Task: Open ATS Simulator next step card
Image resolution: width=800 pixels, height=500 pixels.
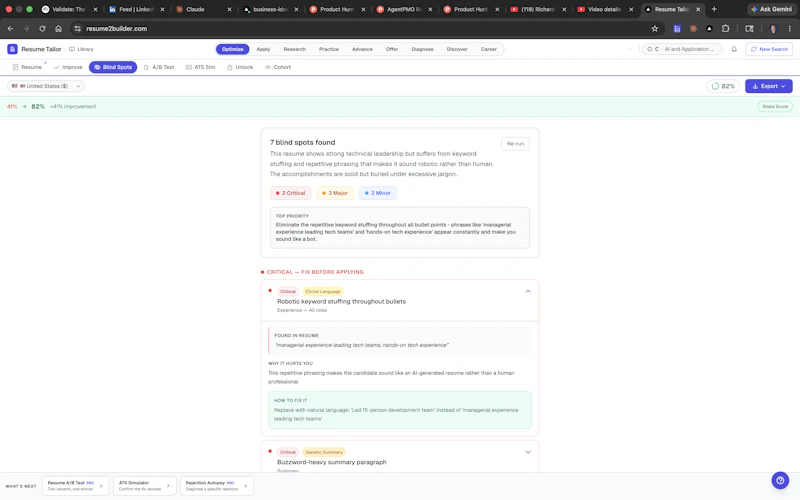Action: (144, 486)
